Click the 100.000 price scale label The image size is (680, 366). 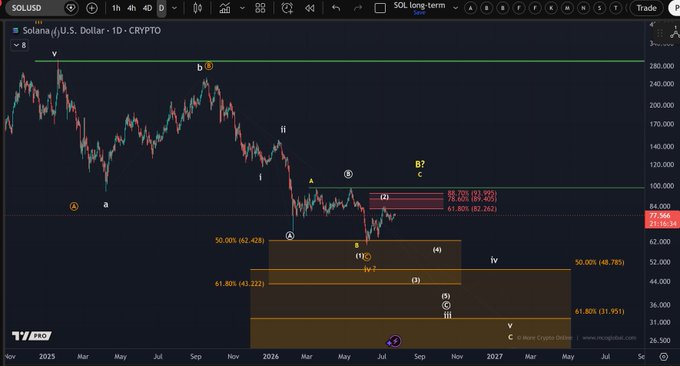pos(662,186)
